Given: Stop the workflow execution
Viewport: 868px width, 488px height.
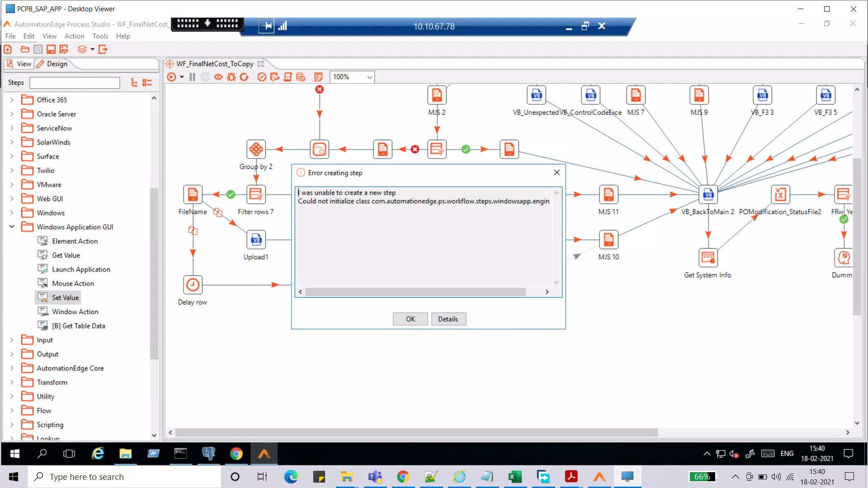Looking at the screenshot, I should pyautogui.click(x=205, y=77).
